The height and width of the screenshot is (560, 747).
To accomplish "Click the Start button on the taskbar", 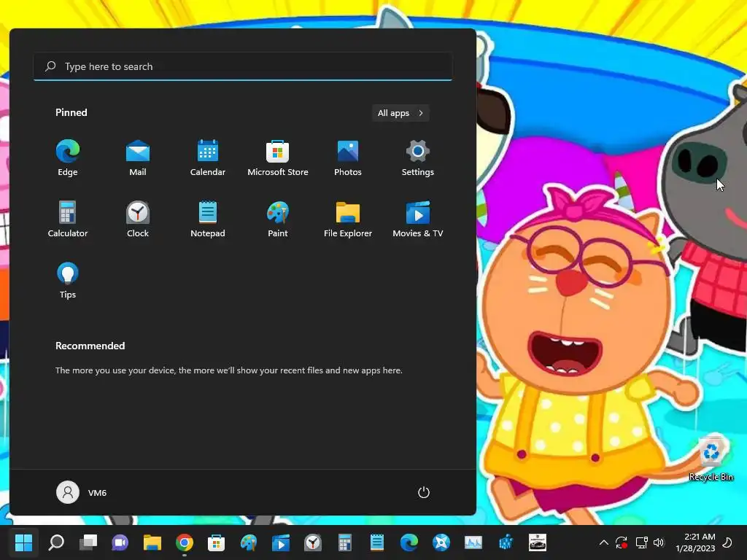I will pyautogui.click(x=23, y=542).
